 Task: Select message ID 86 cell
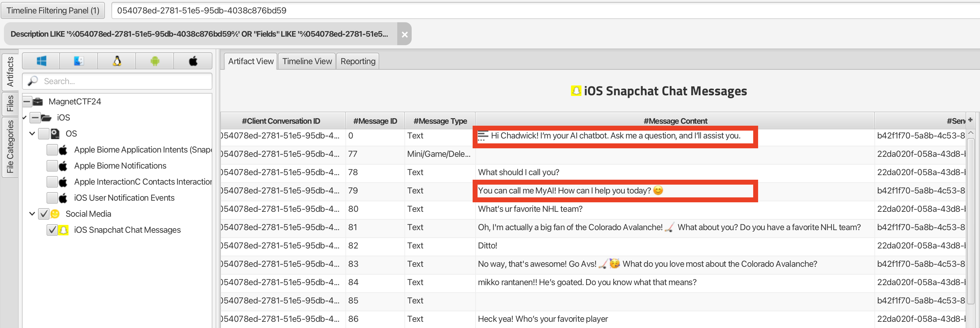pos(375,319)
